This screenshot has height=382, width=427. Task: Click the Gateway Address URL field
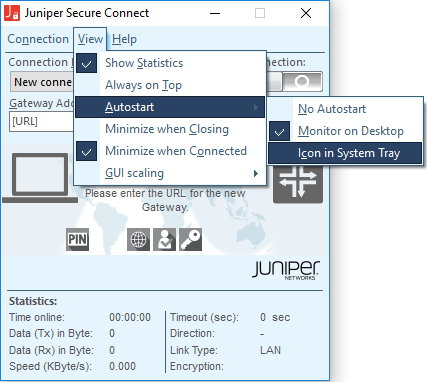tap(42, 121)
